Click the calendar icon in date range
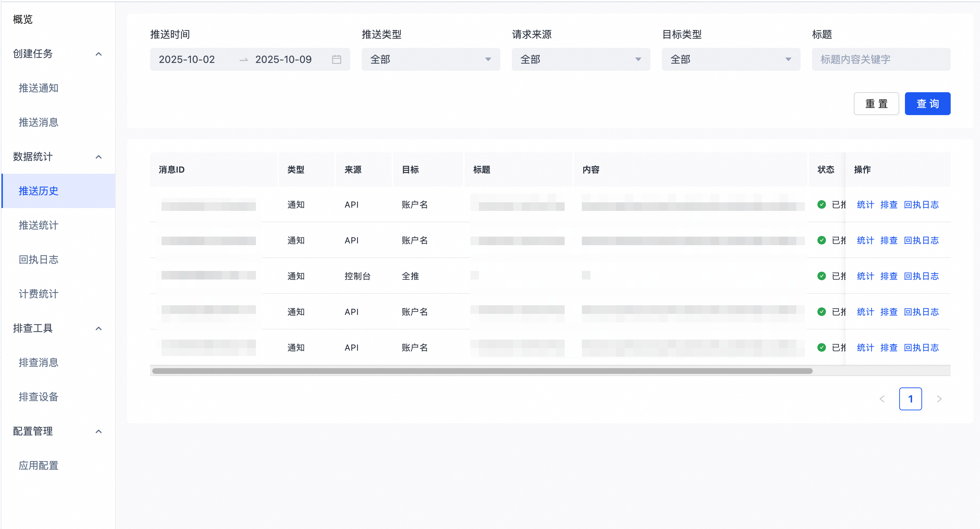The height and width of the screenshot is (529, 980). 336,59
